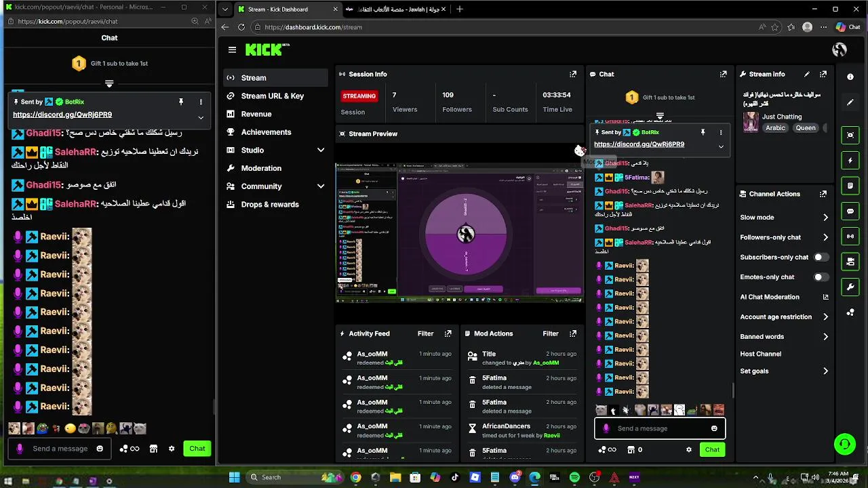Click popout chat Send a message field
The height and width of the screenshot is (488, 868).
(x=60, y=449)
